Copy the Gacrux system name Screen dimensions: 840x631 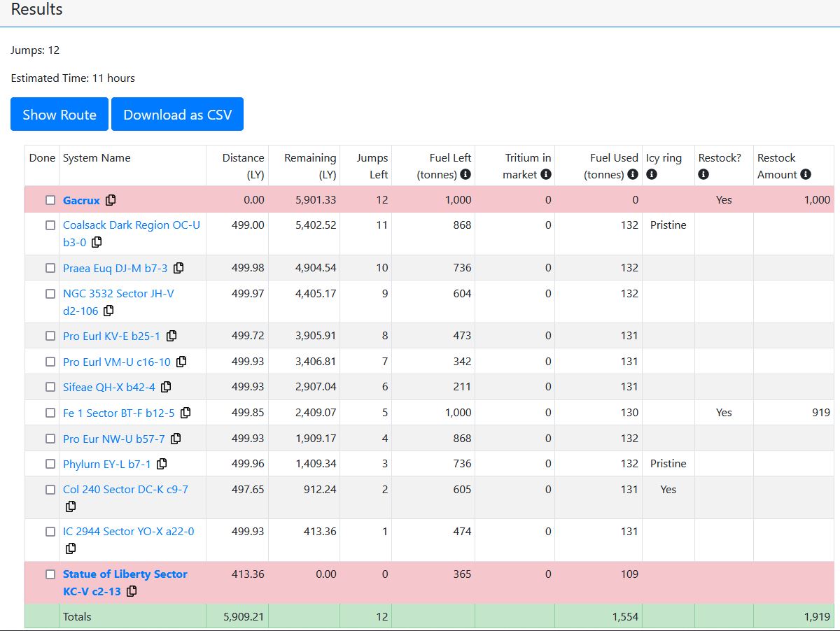pos(111,200)
